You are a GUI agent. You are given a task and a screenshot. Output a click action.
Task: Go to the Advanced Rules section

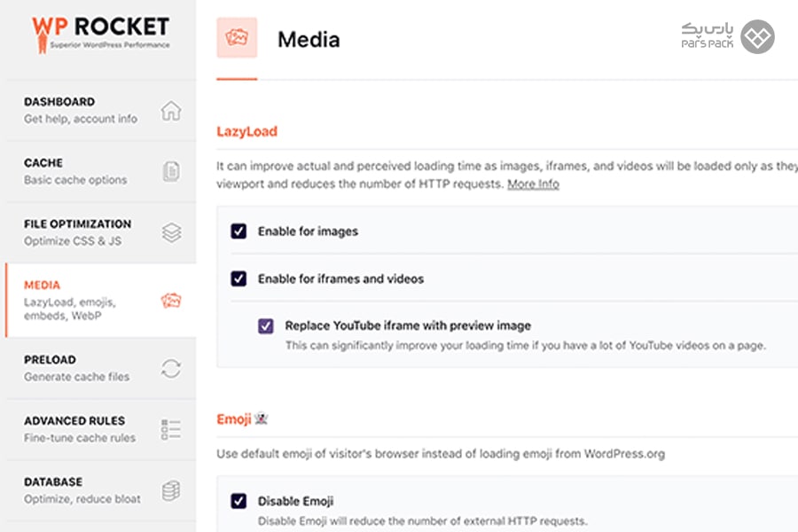[101, 430]
